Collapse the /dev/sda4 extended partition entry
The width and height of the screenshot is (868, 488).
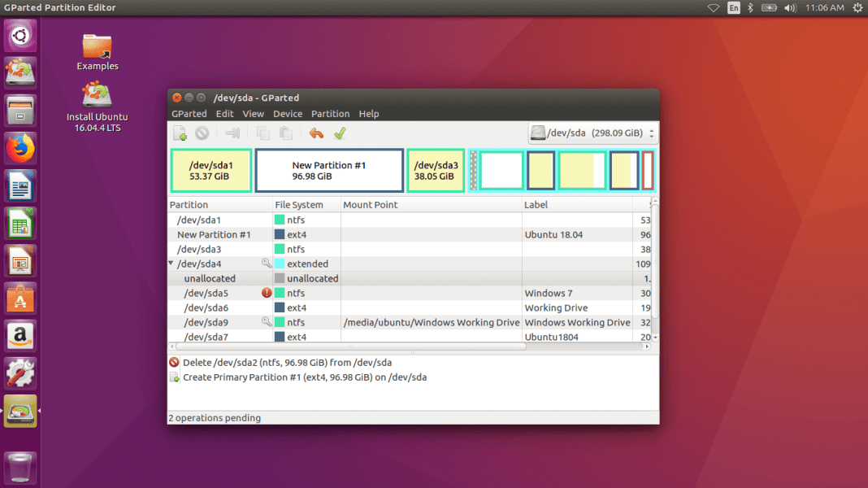point(171,264)
